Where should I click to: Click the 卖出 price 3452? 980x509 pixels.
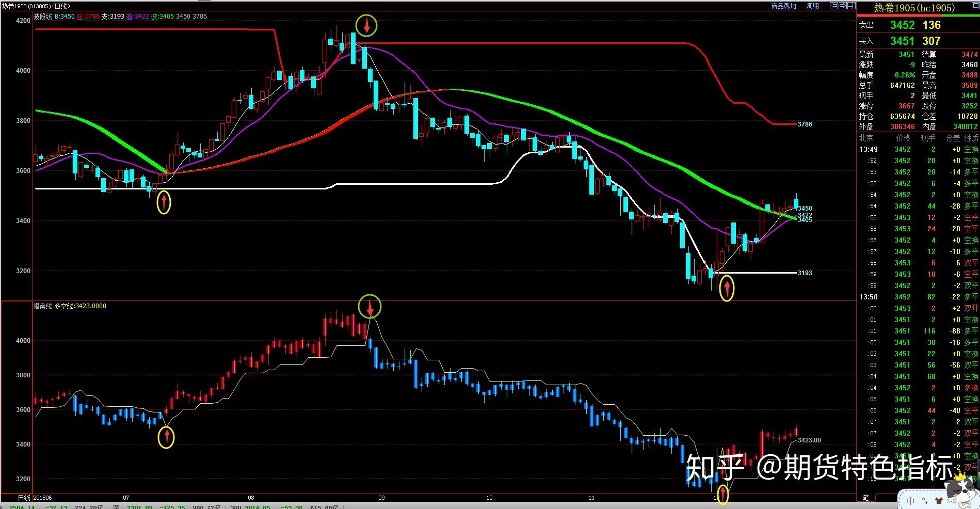pyautogui.click(x=902, y=25)
